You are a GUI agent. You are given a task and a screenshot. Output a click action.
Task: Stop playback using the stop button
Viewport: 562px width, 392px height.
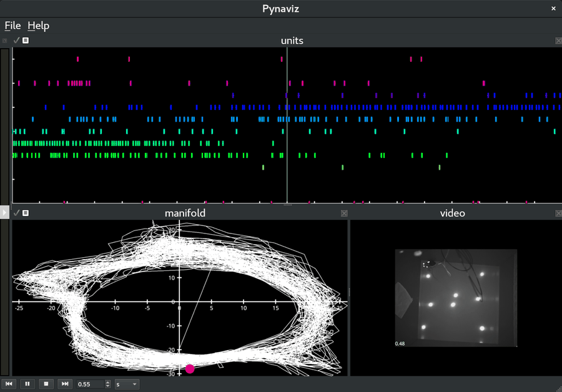coord(46,384)
